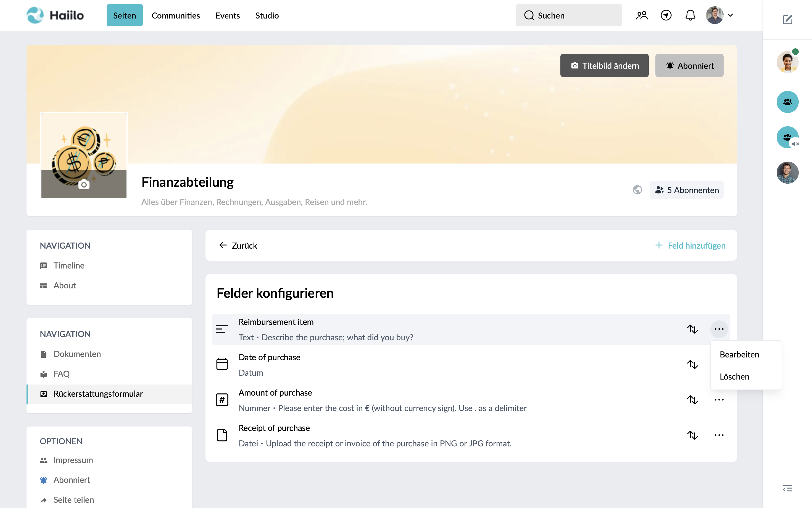Click the compose new message icon
The height and width of the screenshot is (508, 812).
787,20
